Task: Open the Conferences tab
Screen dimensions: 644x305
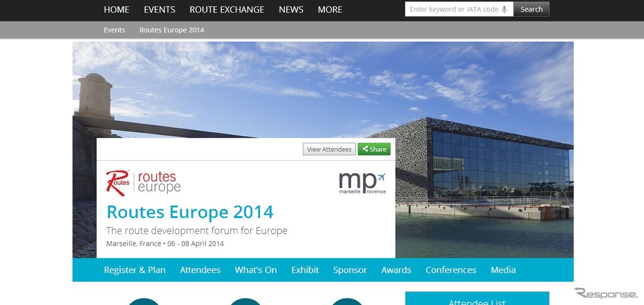Action: [x=451, y=270]
